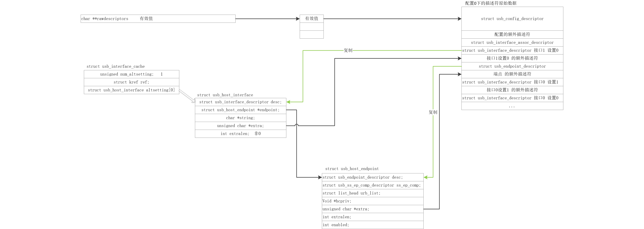
Task: Click the '...' row ending the raw data table
Action: (512, 106)
